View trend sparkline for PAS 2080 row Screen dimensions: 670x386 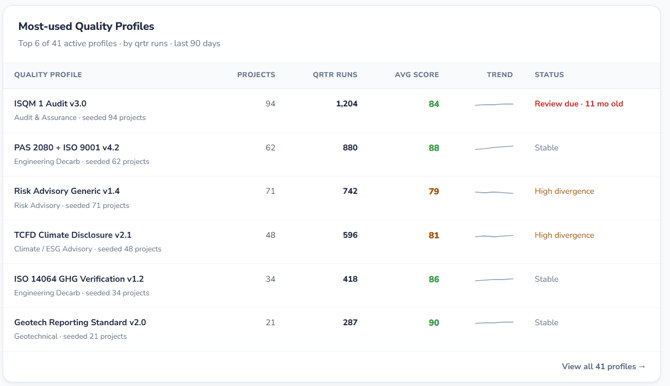pyautogui.click(x=494, y=148)
